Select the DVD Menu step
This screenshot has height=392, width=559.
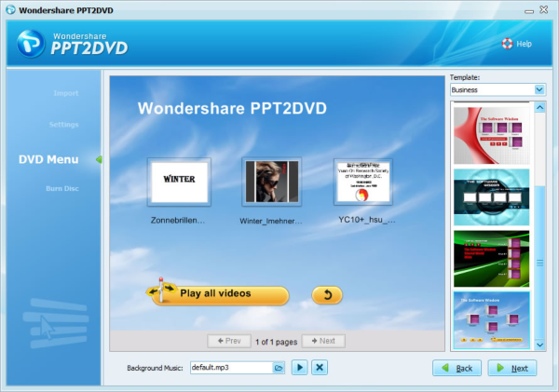tap(48, 159)
